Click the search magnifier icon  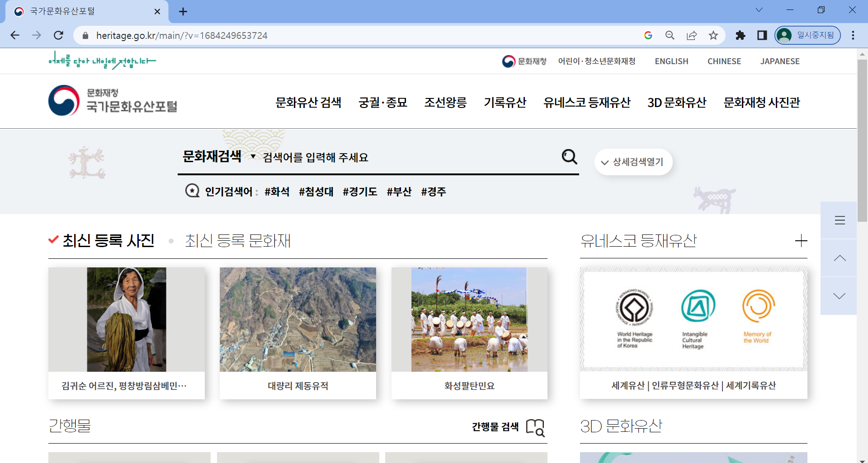pos(569,157)
